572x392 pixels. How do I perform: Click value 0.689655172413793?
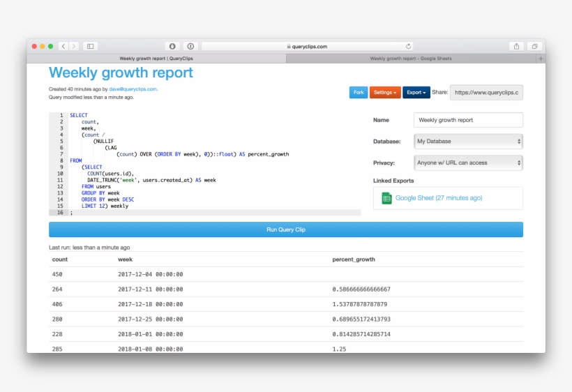click(x=361, y=319)
